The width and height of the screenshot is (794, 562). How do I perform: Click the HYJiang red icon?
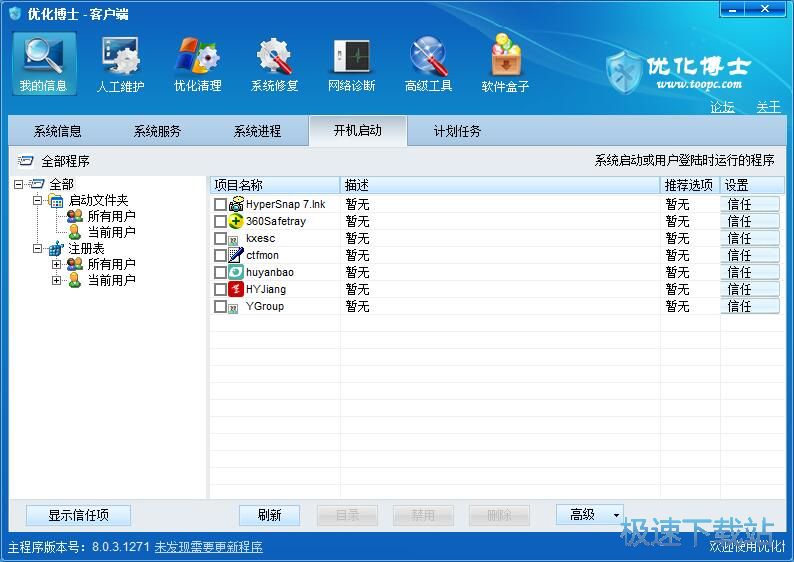tap(236, 289)
